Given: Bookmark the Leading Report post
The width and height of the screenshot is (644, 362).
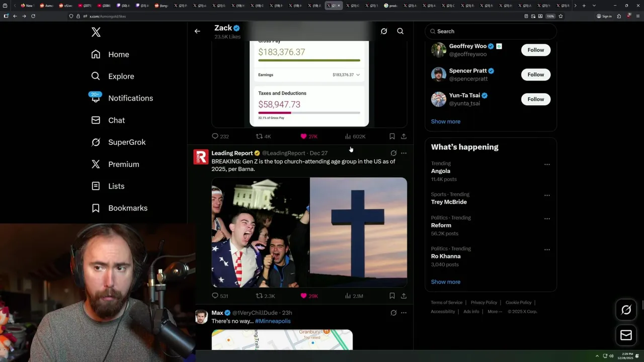Looking at the screenshot, I should click(392, 296).
